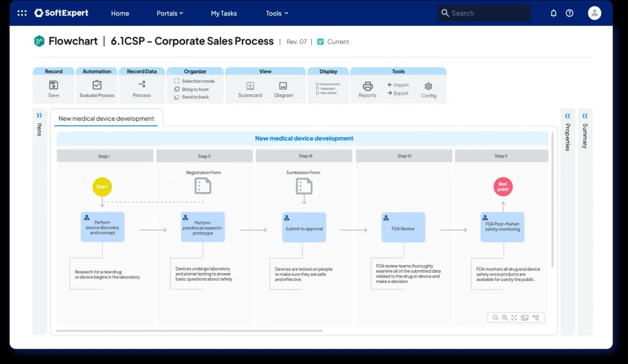Screen dimensions: 628x364
Task: Fit the diagram to the screen
Action: (514, 318)
